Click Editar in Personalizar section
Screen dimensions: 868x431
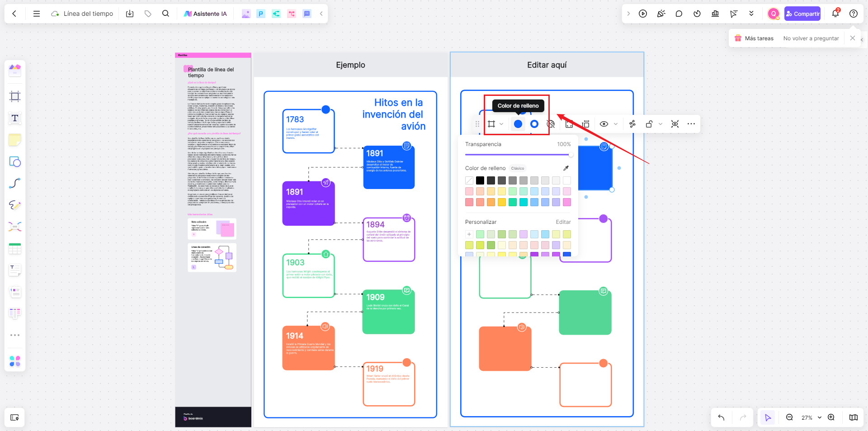click(x=563, y=222)
